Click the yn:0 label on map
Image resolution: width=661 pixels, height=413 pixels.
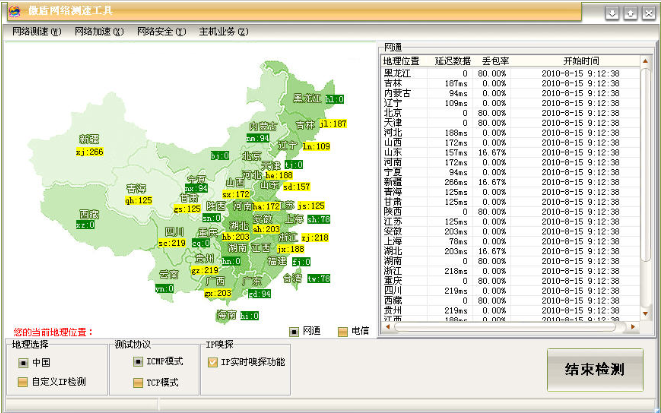[x=164, y=289]
